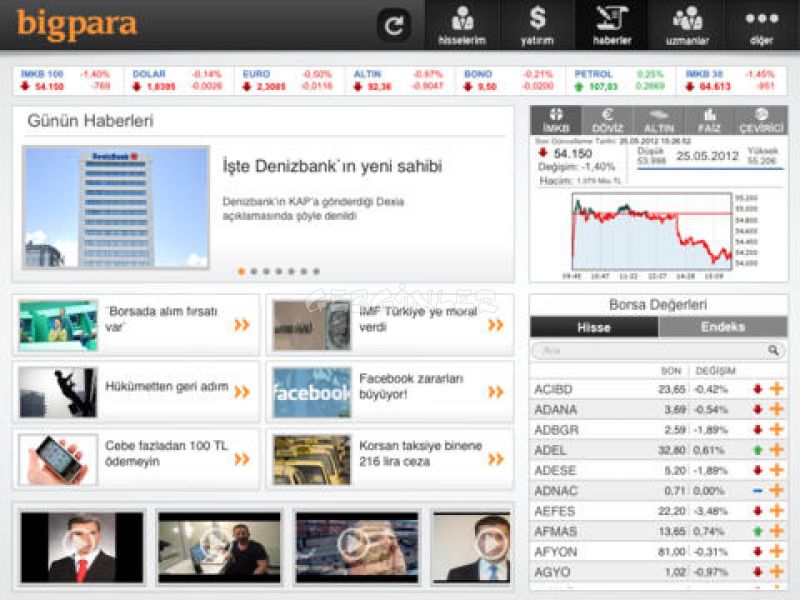Add ADNAC using its plus icon
This screenshot has height=600, width=800.
point(776,490)
